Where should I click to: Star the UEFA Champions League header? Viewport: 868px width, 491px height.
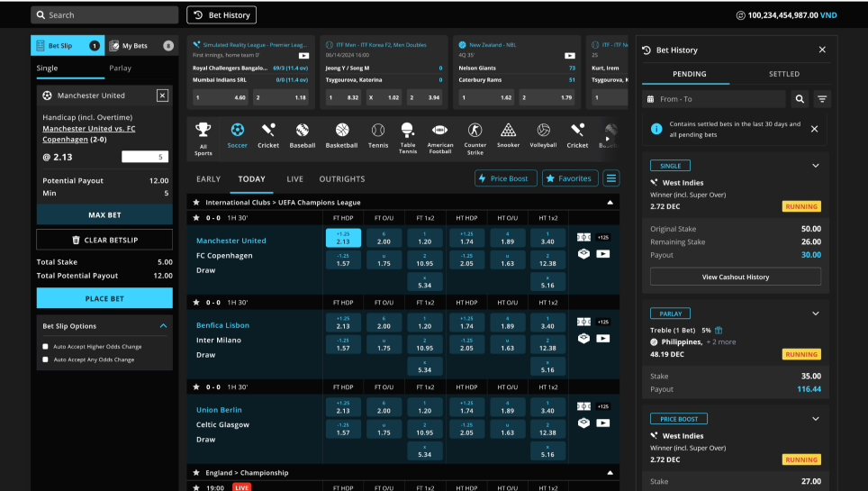[196, 203]
